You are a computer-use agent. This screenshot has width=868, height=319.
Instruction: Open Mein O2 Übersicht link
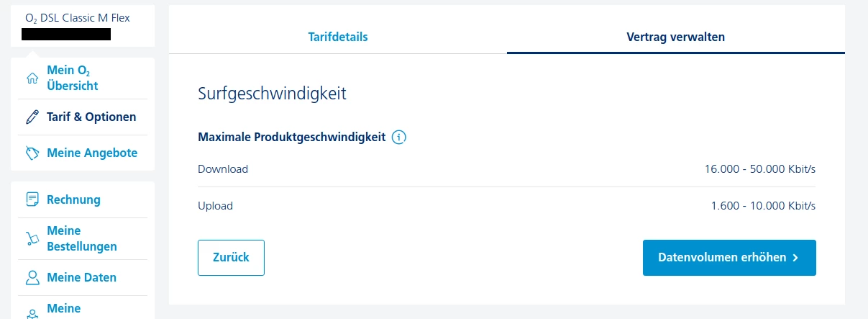[x=73, y=78]
